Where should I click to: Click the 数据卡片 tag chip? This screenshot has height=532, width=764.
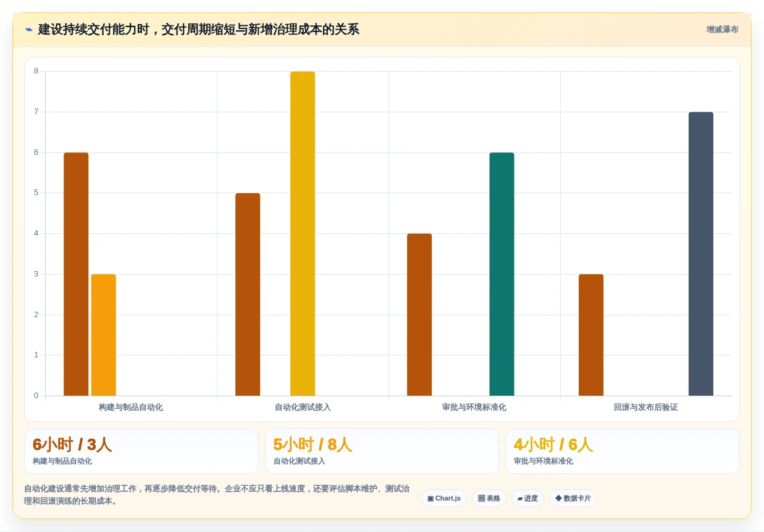click(573, 499)
